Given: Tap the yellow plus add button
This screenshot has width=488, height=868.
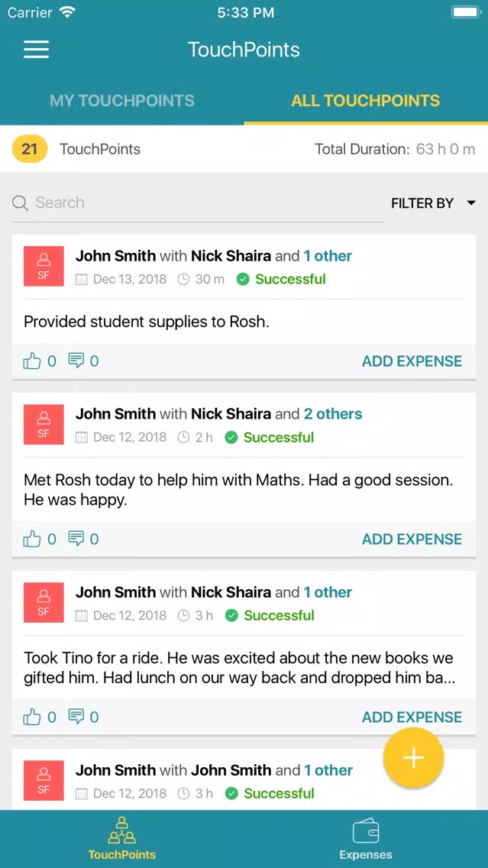Looking at the screenshot, I should [x=413, y=758].
